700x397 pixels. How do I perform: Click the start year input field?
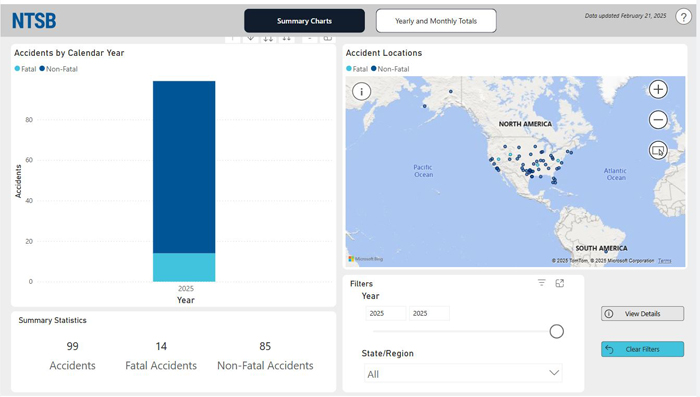point(386,313)
